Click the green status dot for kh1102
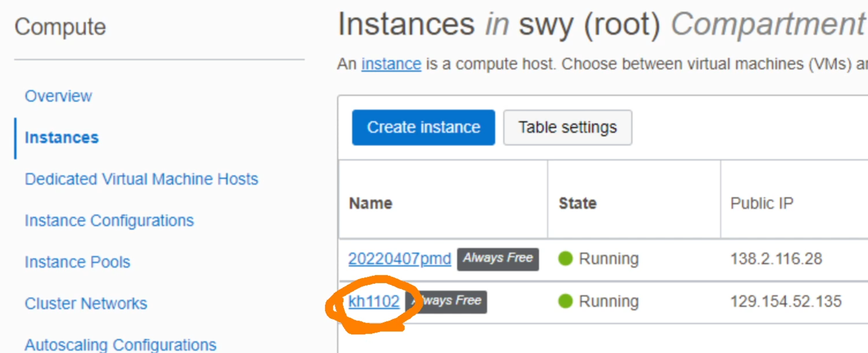The image size is (868, 353). (x=565, y=301)
